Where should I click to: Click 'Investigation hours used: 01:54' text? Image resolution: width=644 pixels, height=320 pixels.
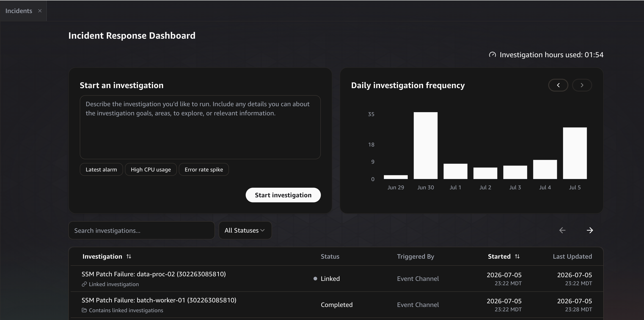(x=551, y=55)
